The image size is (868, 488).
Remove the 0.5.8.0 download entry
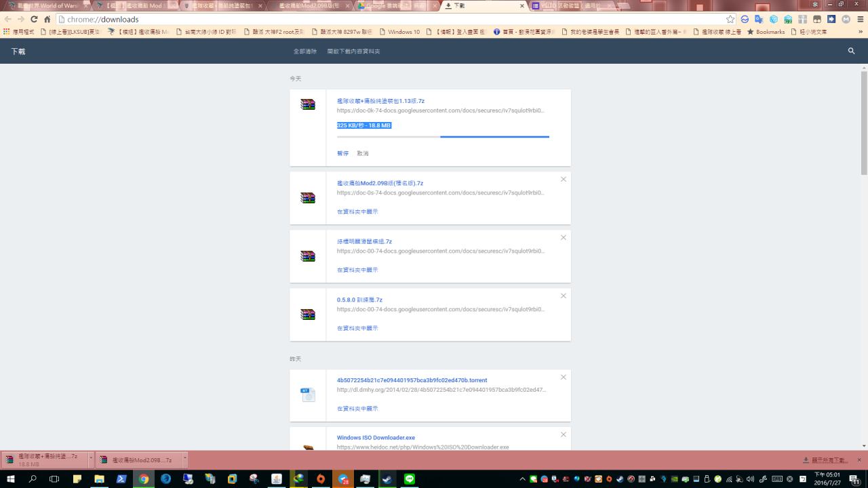point(563,296)
